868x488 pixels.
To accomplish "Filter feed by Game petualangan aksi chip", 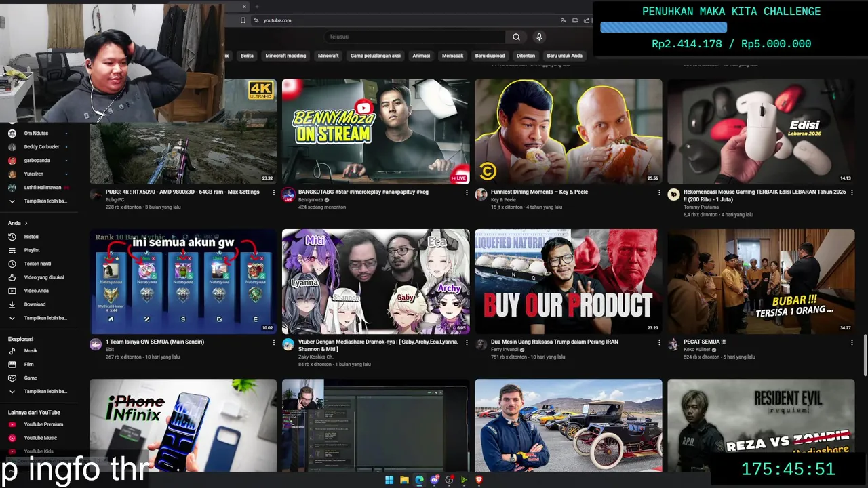I will coord(376,56).
